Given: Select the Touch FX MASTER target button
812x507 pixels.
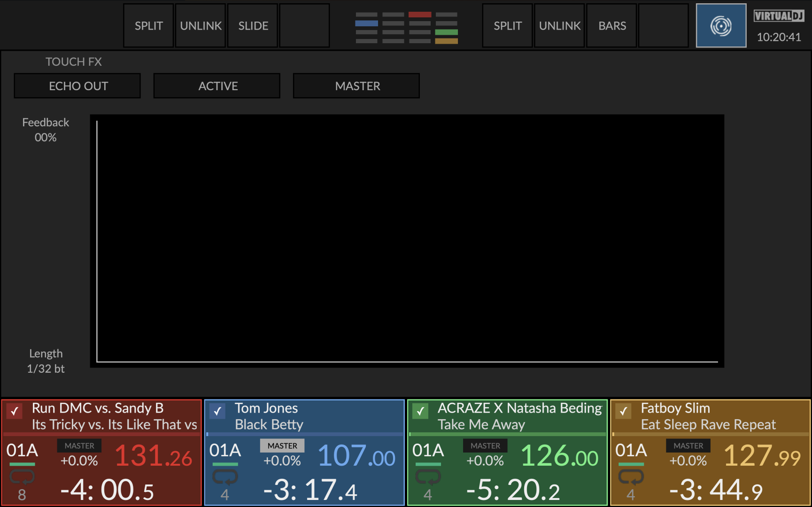Looking at the screenshot, I should (356, 85).
